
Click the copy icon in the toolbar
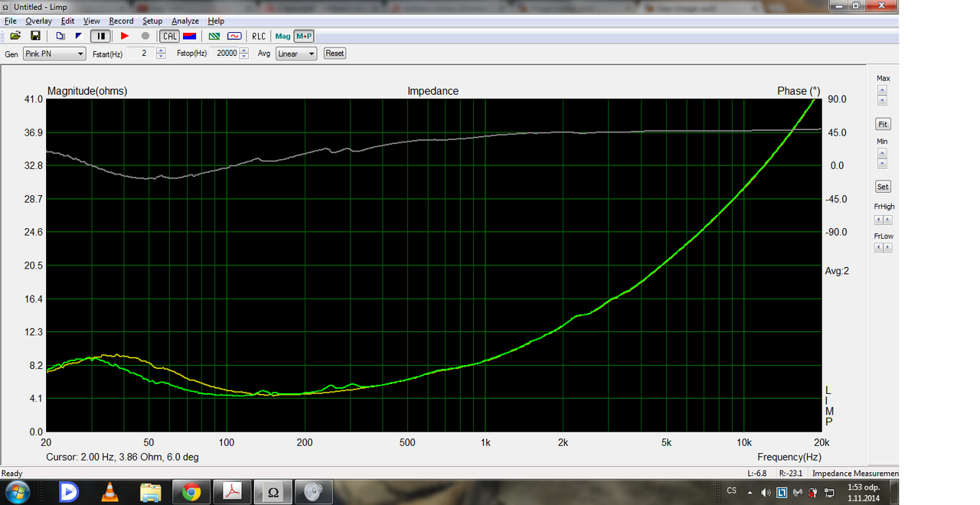click(60, 36)
